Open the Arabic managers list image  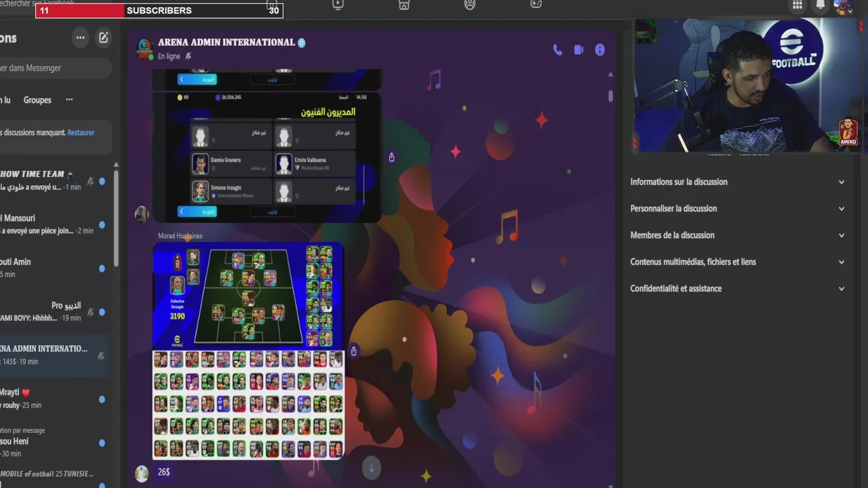(267, 157)
